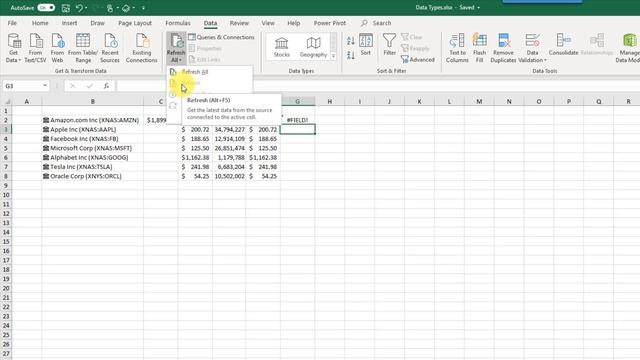The image size is (640, 360).
Task: Sort A to Z ascending
Action: tap(351, 41)
